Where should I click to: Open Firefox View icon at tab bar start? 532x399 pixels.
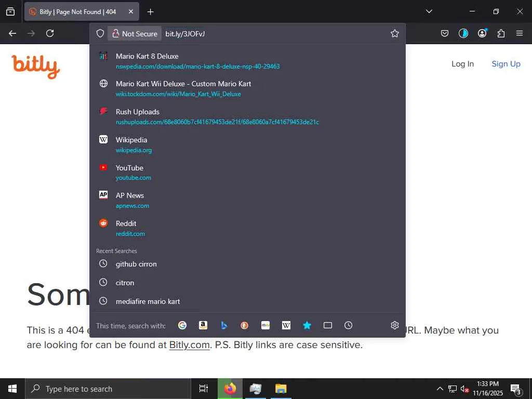[10, 11]
